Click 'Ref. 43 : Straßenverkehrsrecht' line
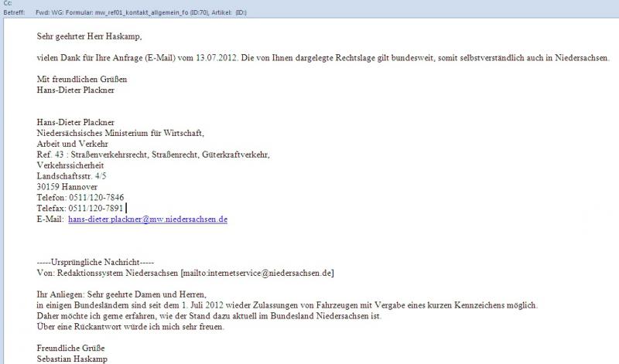 153,155
